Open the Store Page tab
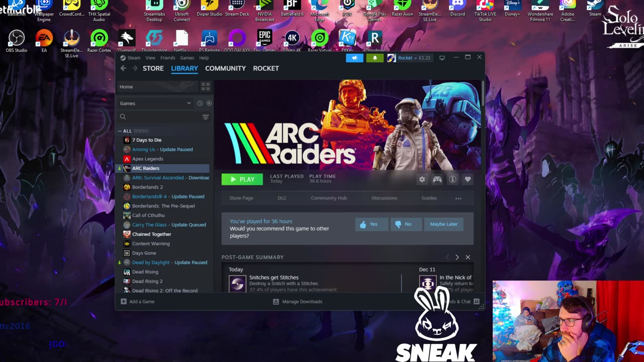The width and height of the screenshot is (644, 362). 241,198
